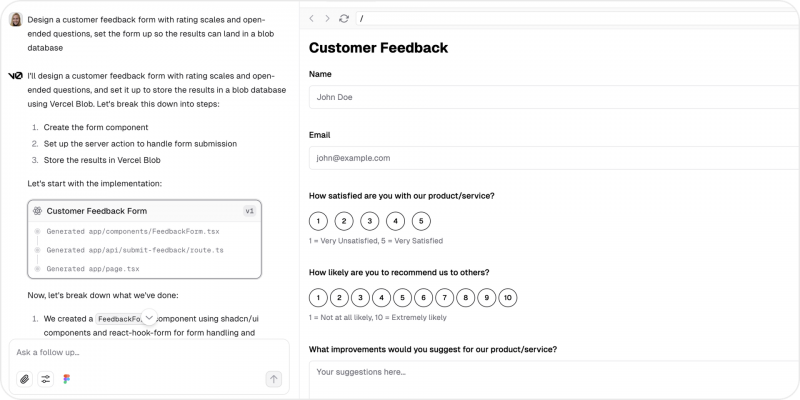The image size is (800, 400).
Task: Click the Figma import icon
Action: [x=66, y=379]
